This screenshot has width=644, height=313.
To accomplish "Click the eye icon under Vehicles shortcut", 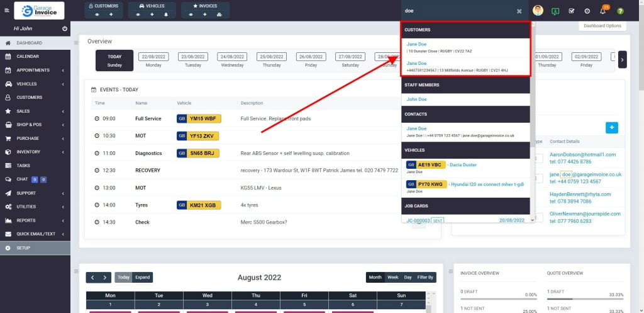I will pyautogui.click(x=139, y=14).
